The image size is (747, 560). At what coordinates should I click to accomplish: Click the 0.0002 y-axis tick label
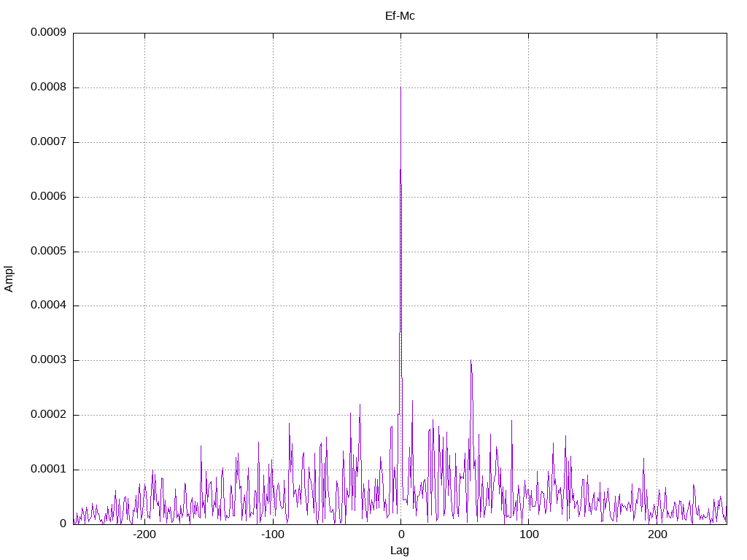pyautogui.click(x=49, y=415)
